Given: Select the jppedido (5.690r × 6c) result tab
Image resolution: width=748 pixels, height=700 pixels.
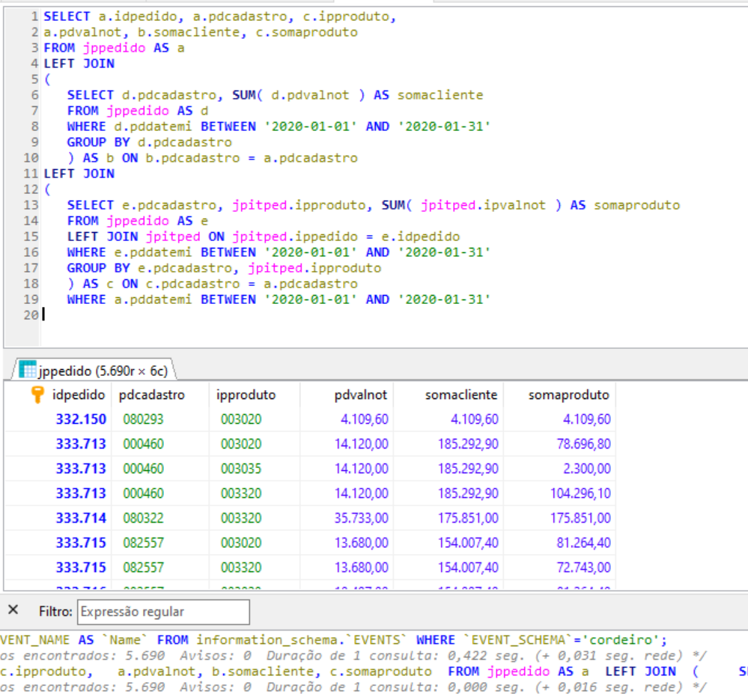Looking at the screenshot, I should tap(101, 371).
